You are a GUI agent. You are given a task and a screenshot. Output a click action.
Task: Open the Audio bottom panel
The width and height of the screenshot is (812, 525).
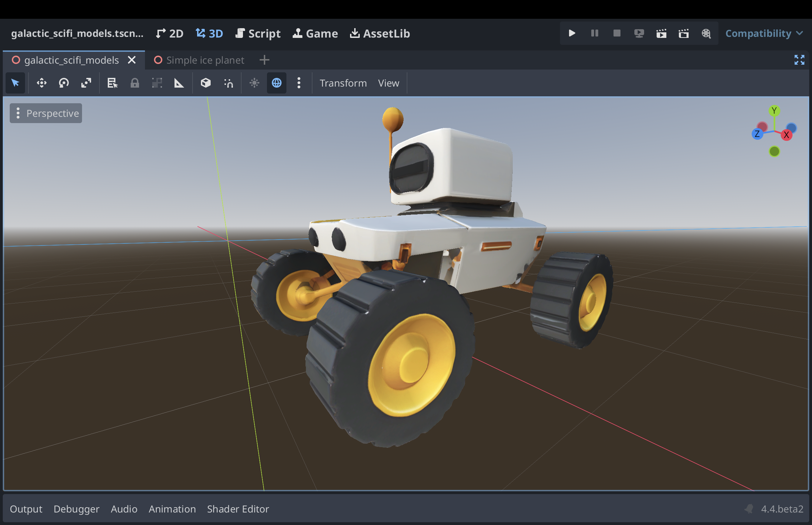[124, 509]
